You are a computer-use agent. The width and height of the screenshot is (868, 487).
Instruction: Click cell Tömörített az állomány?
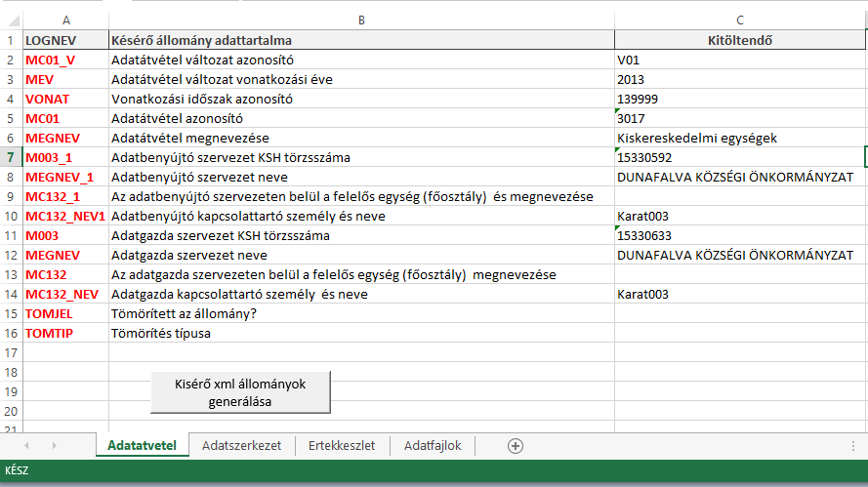361,314
